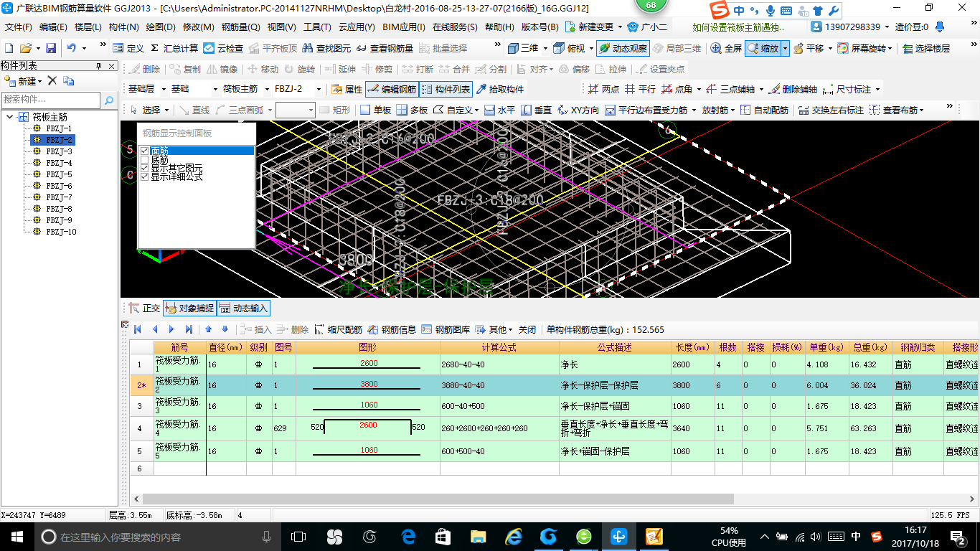Click 自动配筋 auto reinforcement
This screenshot has height=551, width=980.
pyautogui.click(x=764, y=110)
